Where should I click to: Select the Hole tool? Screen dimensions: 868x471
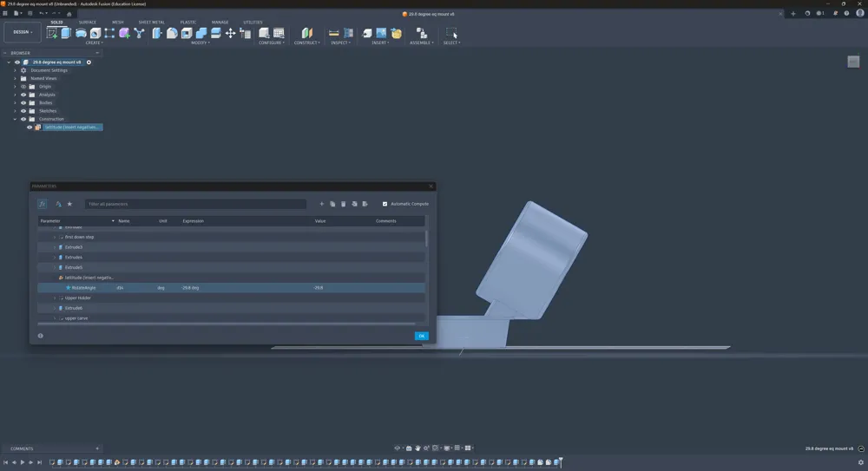tap(95, 33)
